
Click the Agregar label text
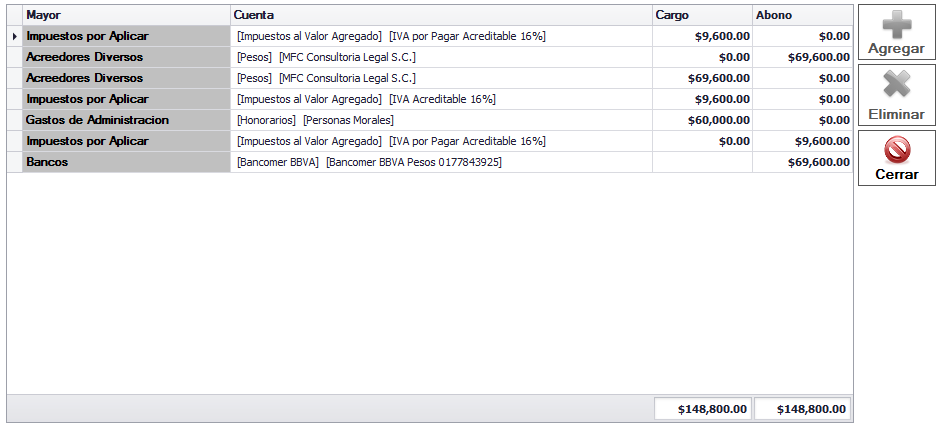(x=896, y=49)
